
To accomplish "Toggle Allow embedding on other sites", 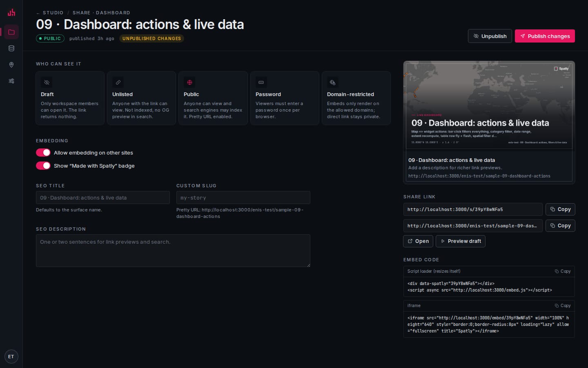I will pos(43,153).
